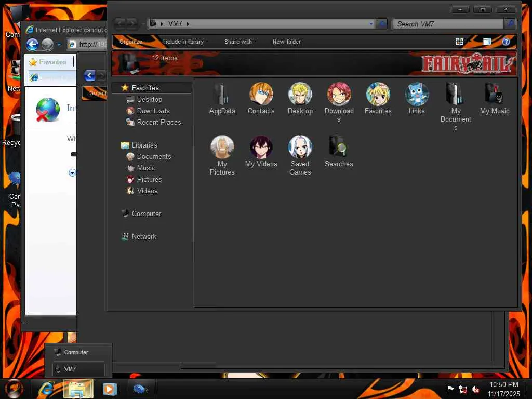Click the VM7 breadcrumb in address bar

(x=175, y=24)
